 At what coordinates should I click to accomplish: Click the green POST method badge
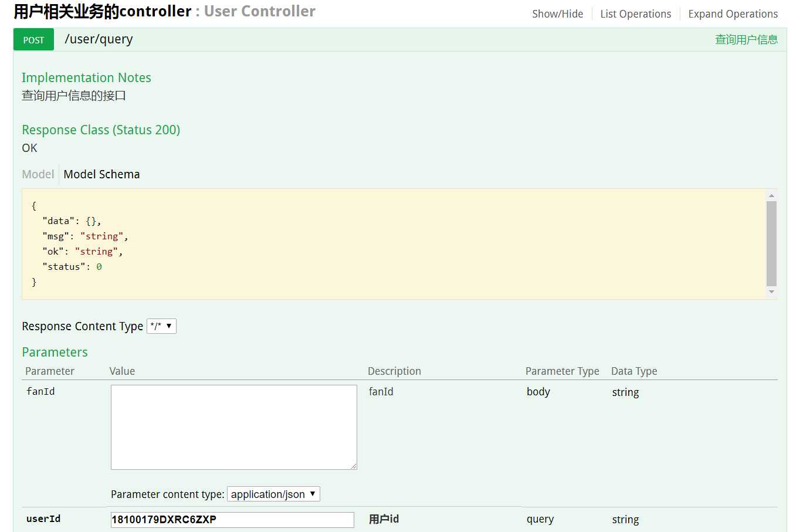[33, 39]
